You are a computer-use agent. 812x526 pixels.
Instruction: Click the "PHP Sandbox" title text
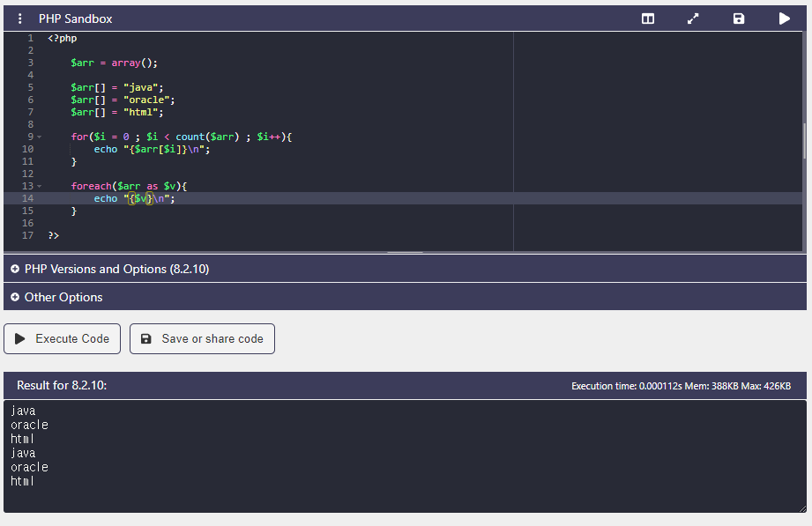pyautogui.click(x=75, y=19)
